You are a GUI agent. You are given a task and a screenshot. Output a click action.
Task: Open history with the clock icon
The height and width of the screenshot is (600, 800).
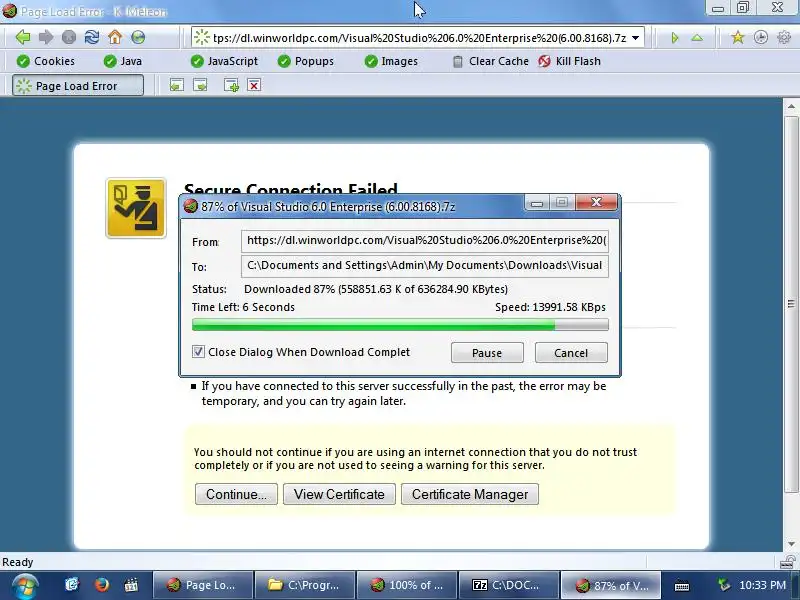pos(761,37)
